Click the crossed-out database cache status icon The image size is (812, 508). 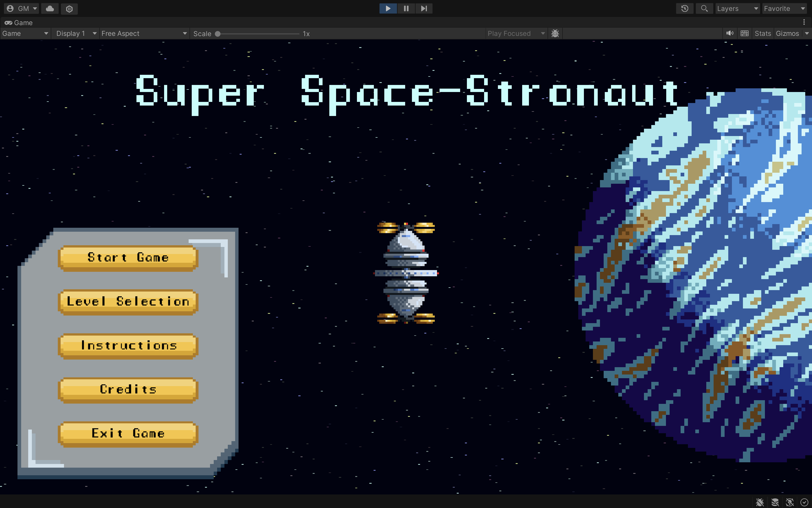click(775, 502)
